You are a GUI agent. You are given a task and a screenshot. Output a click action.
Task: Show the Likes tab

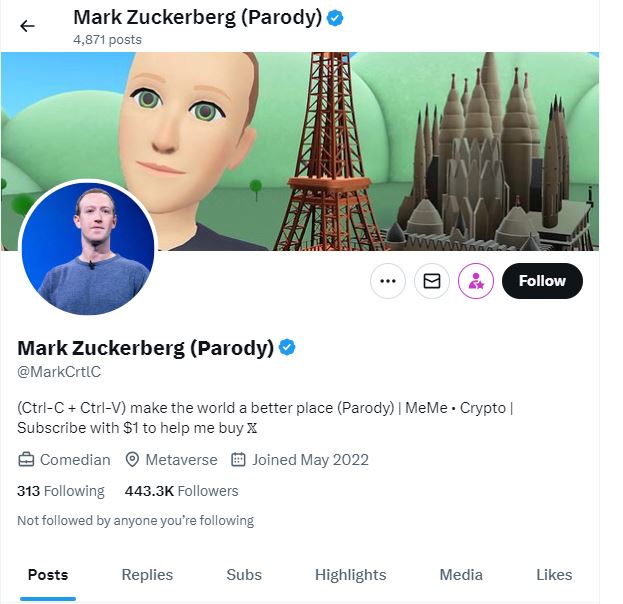point(554,574)
